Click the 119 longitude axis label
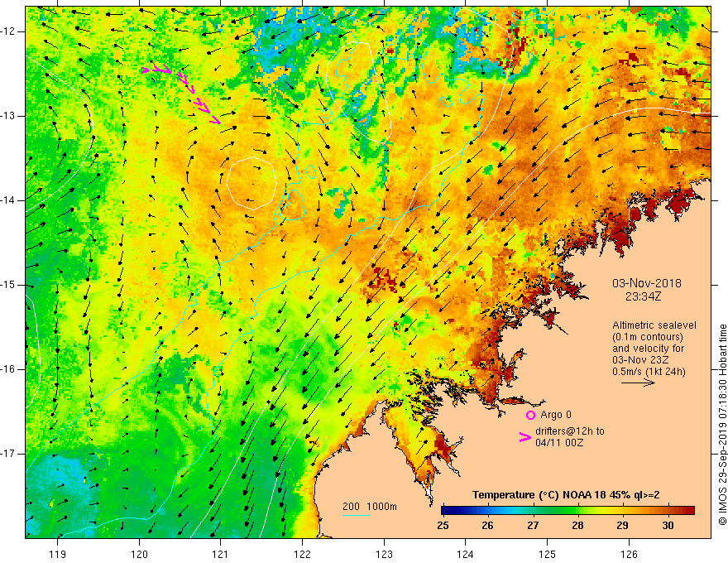728x563 pixels. (58, 554)
